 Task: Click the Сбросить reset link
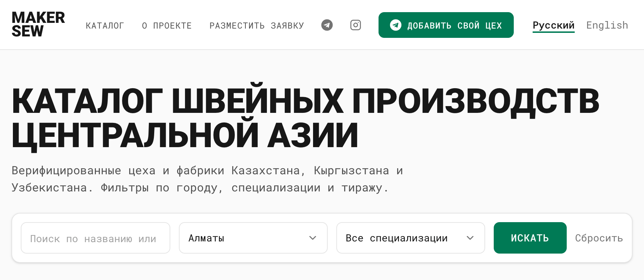pyautogui.click(x=599, y=238)
